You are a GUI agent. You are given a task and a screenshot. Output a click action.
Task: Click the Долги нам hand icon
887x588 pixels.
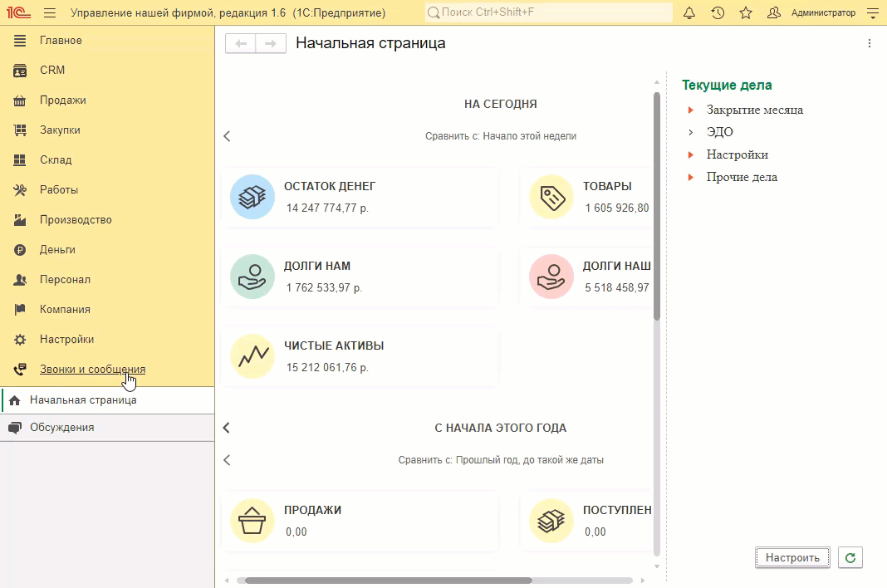pos(252,277)
